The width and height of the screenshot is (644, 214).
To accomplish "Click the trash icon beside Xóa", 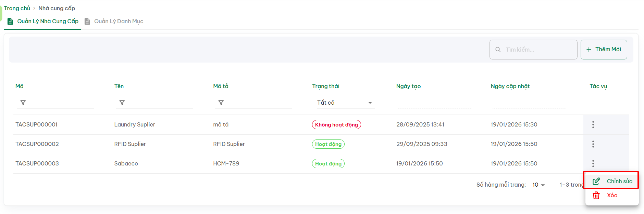I will (x=596, y=195).
